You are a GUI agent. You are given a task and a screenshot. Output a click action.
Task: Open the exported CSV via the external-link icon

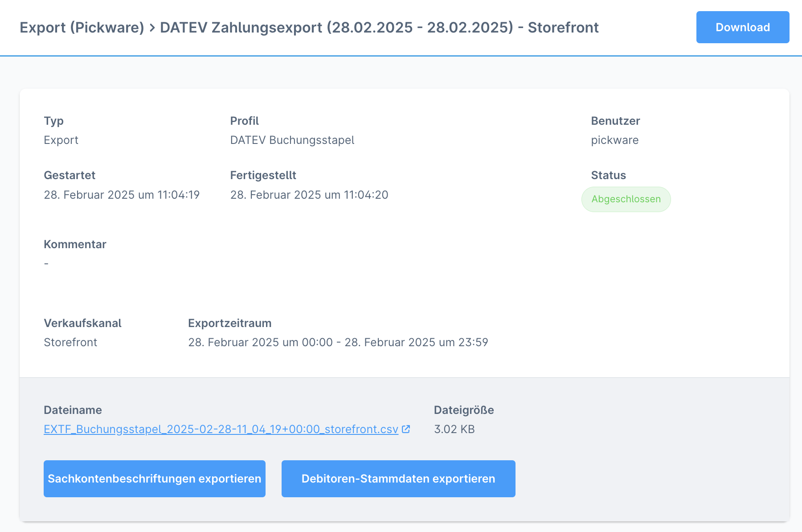[405, 429]
